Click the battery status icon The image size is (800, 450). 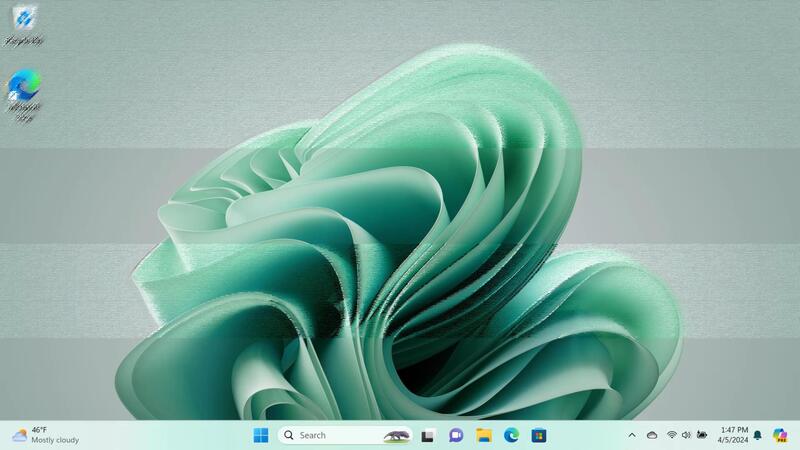click(x=702, y=435)
